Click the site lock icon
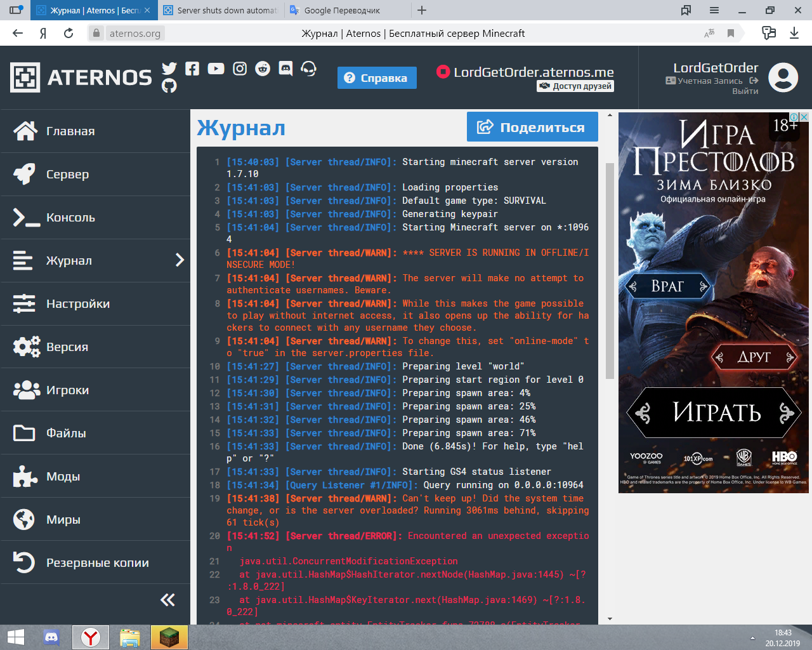Viewport: 812px width, 650px height. coord(96,33)
